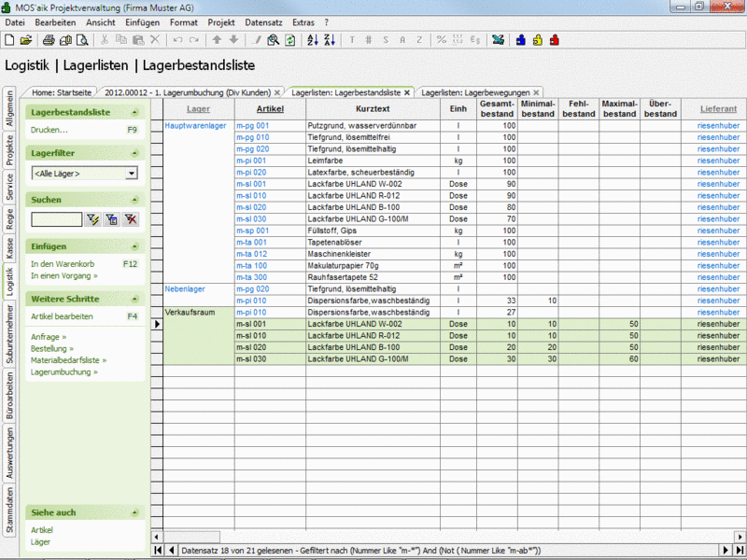Viewport: 747px width, 560px height.
Task: Click the Open folder toolbar icon
Action: tap(26, 40)
